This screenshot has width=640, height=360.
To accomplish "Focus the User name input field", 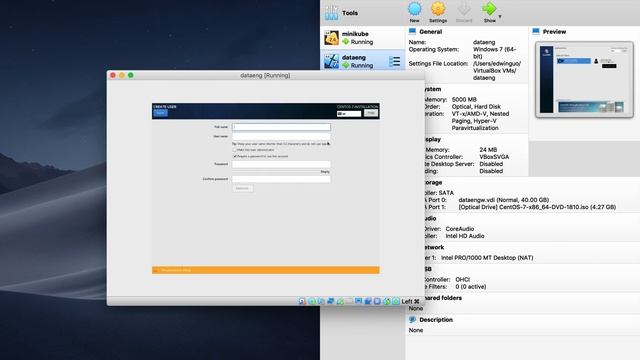I will pyautogui.click(x=281, y=136).
